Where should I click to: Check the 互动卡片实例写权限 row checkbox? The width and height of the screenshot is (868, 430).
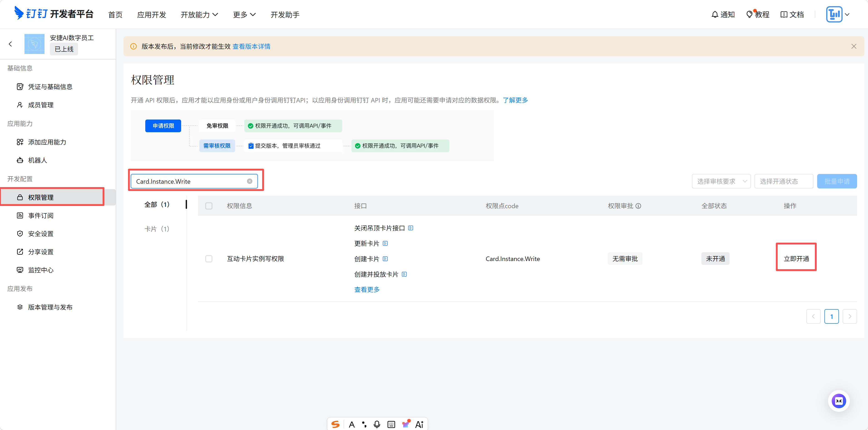209,259
